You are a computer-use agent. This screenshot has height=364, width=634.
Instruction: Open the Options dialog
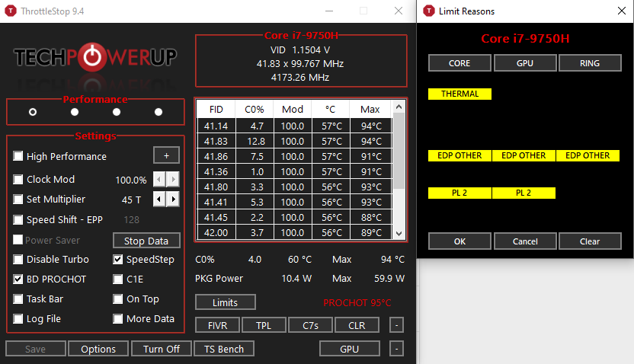click(x=98, y=349)
